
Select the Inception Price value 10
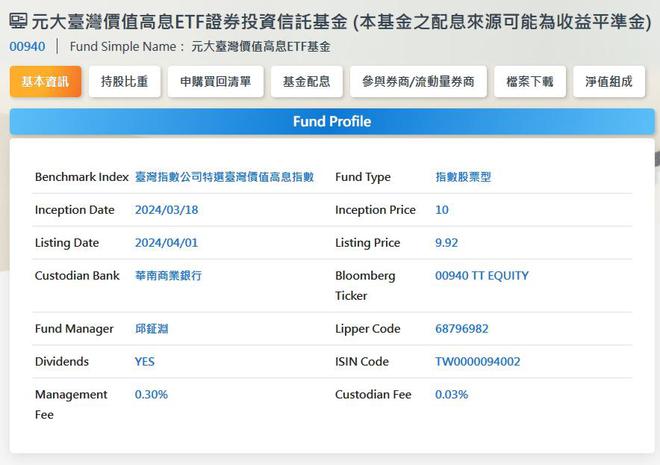pyautogui.click(x=442, y=210)
